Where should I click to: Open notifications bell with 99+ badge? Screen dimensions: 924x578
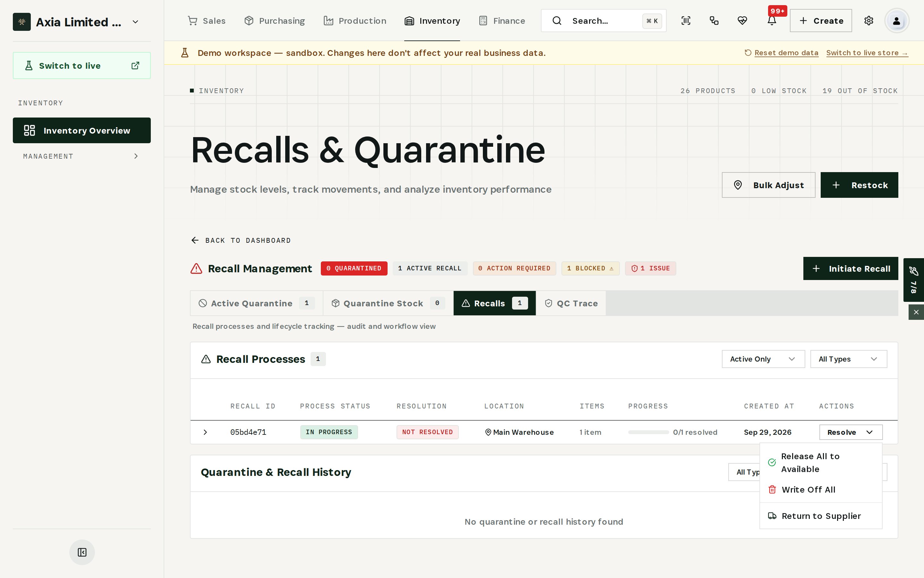tap(772, 21)
